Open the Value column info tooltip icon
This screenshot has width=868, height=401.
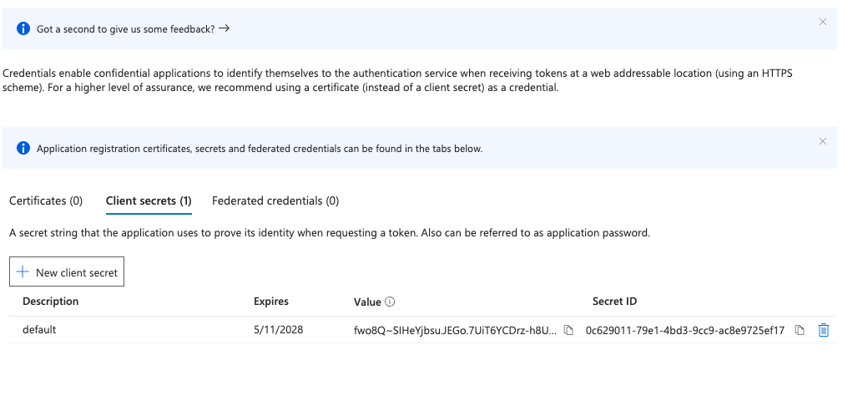pyautogui.click(x=390, y=302)
